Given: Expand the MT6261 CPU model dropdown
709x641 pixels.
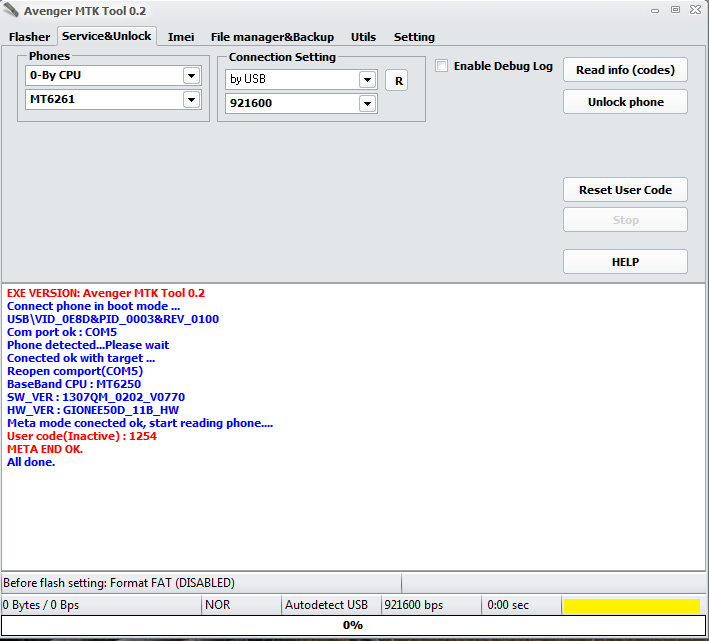Looking at the screenshot, I should (192, 99).
